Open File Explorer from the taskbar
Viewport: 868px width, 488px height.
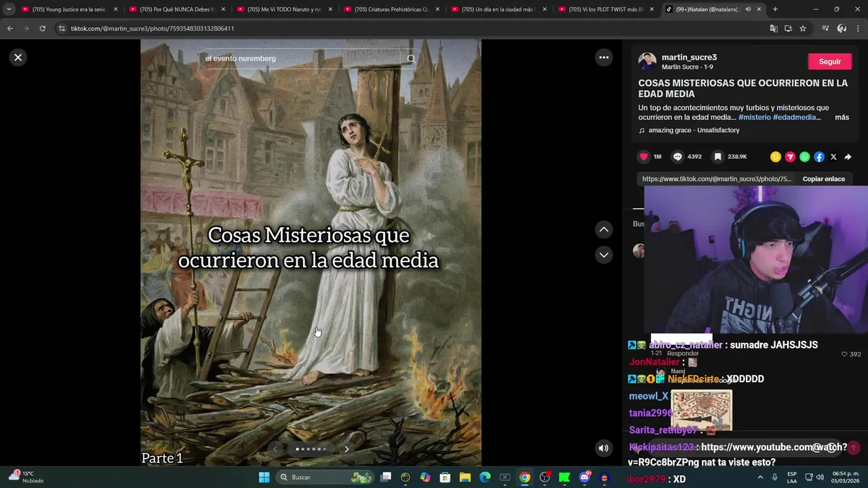click(465, 477)
